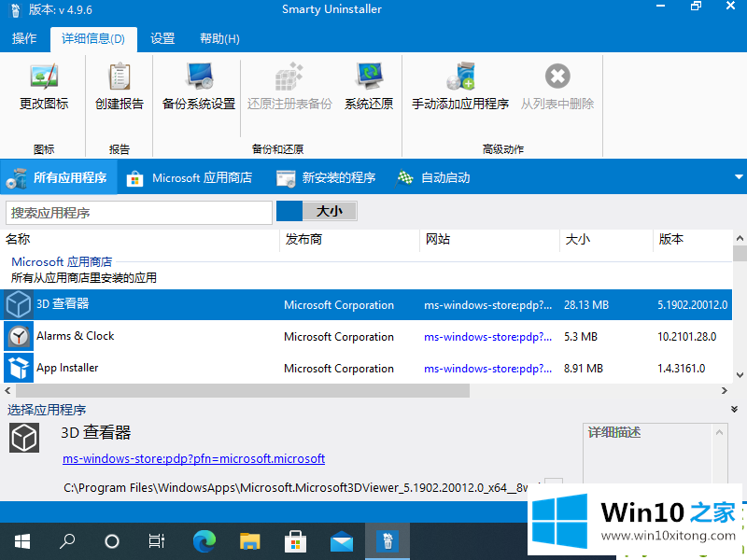
Task: Switch to 新安装的程序 newly installed tab
Action: [326, 177]
